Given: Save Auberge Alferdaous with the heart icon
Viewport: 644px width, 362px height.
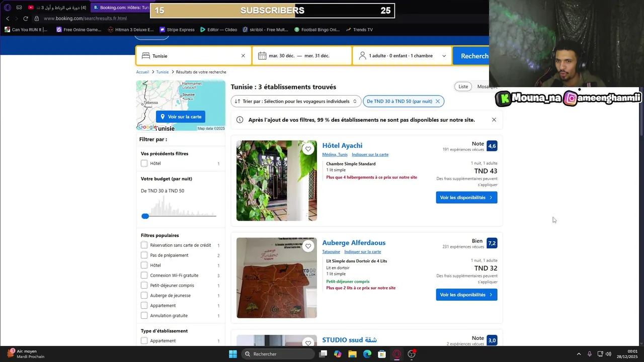Looking at the screenshot, I should coord(308,246).
